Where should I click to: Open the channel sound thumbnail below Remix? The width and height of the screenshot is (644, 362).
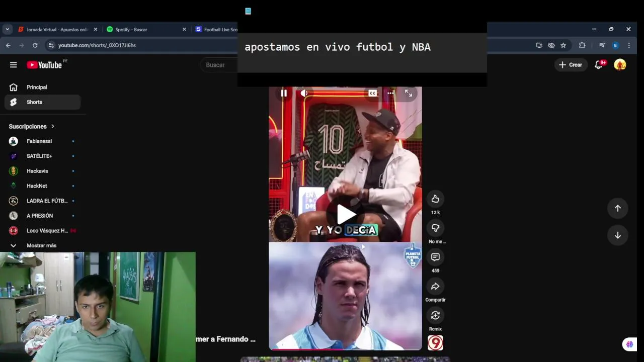435,343
